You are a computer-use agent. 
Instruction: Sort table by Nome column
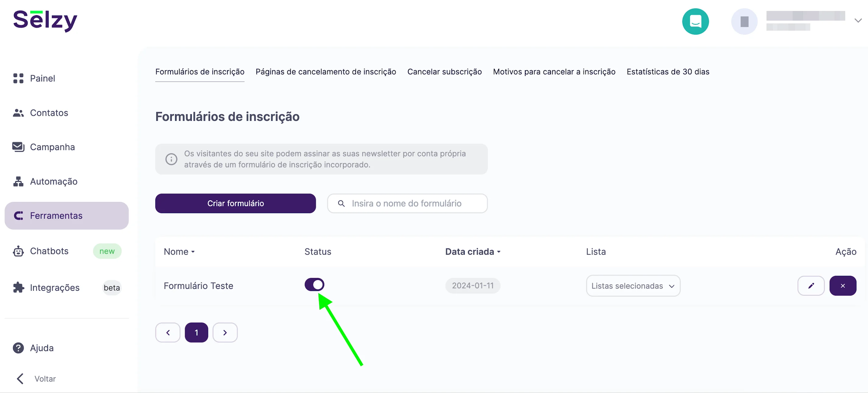(179, 251)
